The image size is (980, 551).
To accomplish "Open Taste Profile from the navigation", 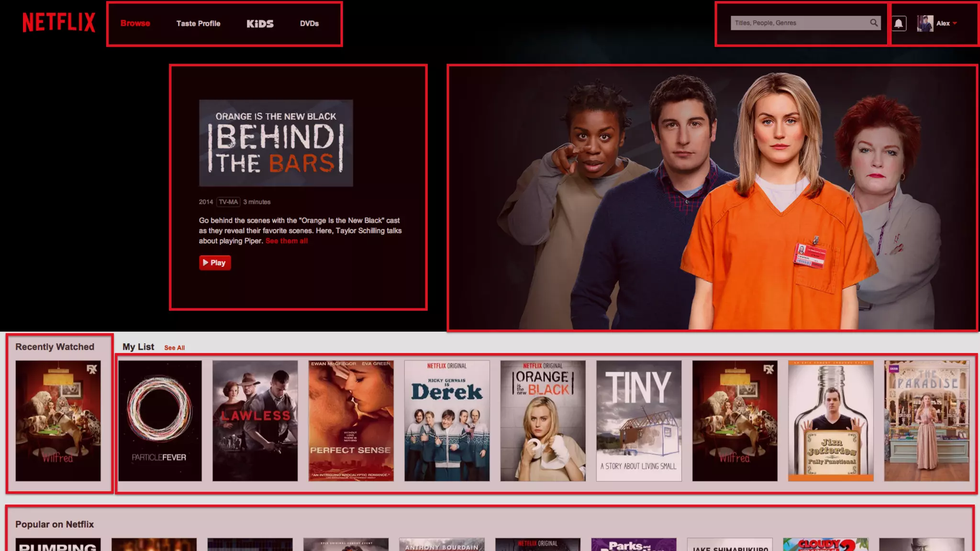I will (198, 23).
